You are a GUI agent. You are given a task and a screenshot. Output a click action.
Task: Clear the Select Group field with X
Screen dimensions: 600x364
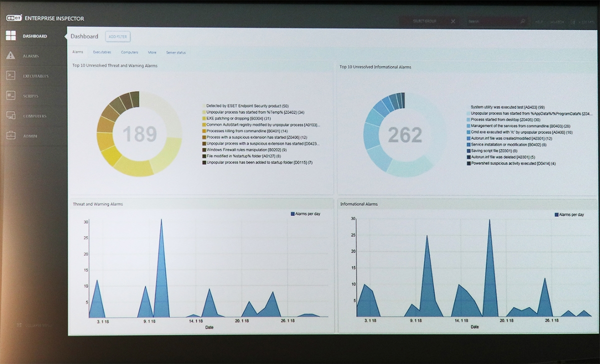453,21
